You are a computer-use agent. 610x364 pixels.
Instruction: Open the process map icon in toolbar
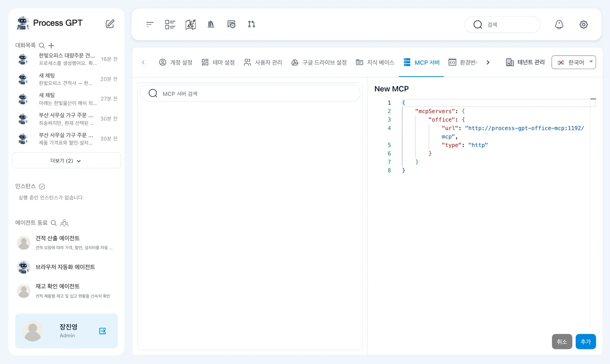click(191, 24)
